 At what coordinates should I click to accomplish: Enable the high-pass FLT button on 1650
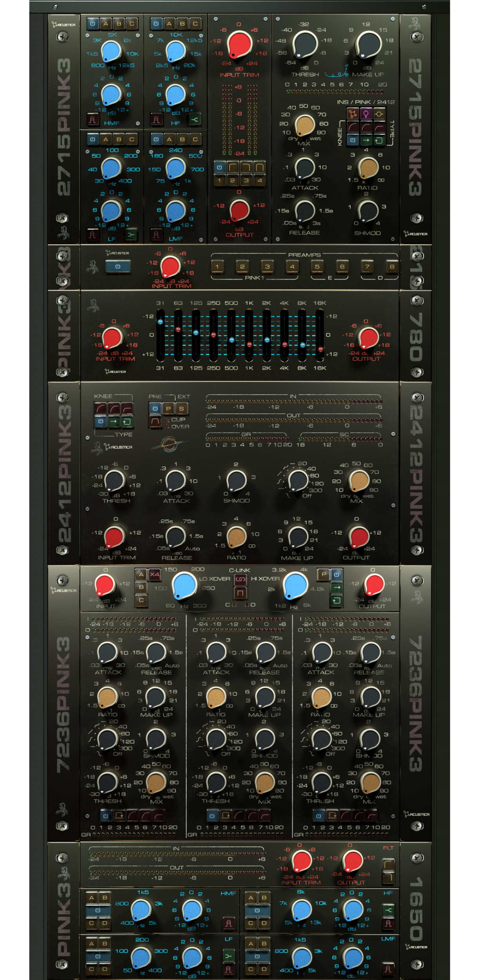(388, 864)
